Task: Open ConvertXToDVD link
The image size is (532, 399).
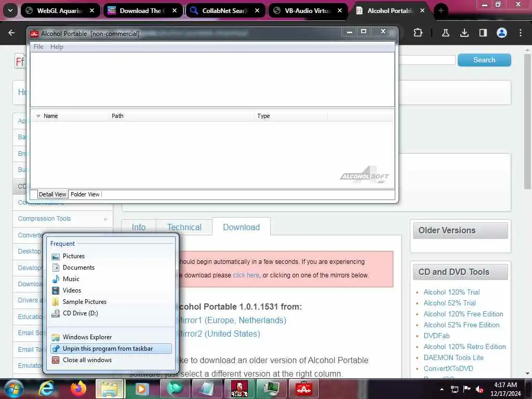Action: pyautogui.click(x=448, y=368)
